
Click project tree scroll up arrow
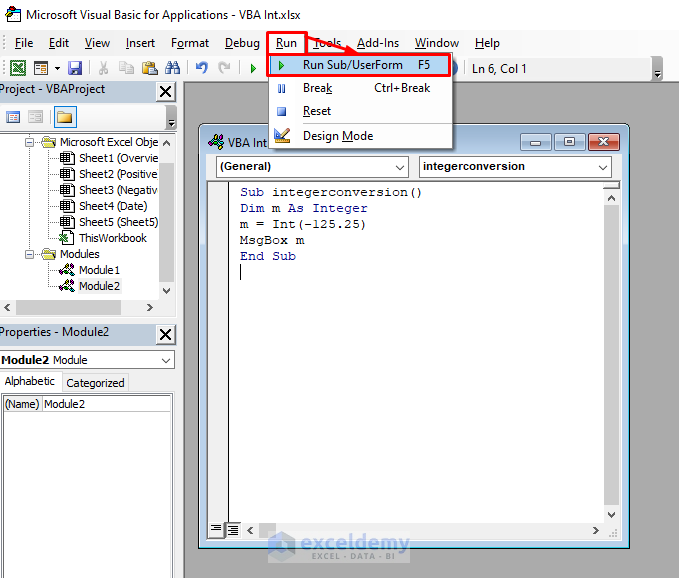(x=167, y=142)
